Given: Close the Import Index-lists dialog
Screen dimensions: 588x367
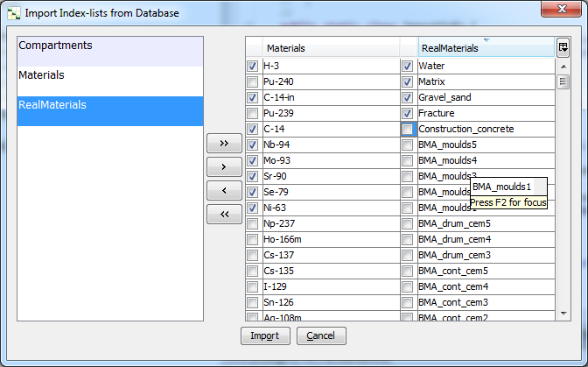Looking at the screenshot, I should (561, 9).
